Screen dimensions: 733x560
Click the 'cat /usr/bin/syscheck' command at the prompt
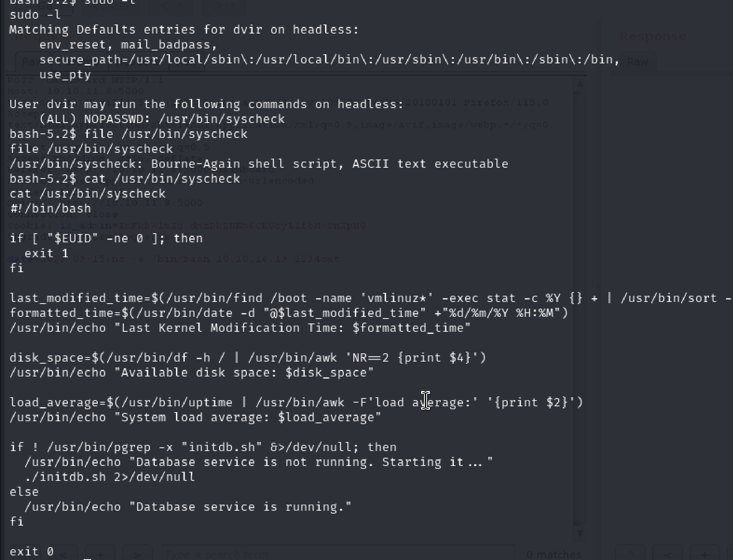162,179
